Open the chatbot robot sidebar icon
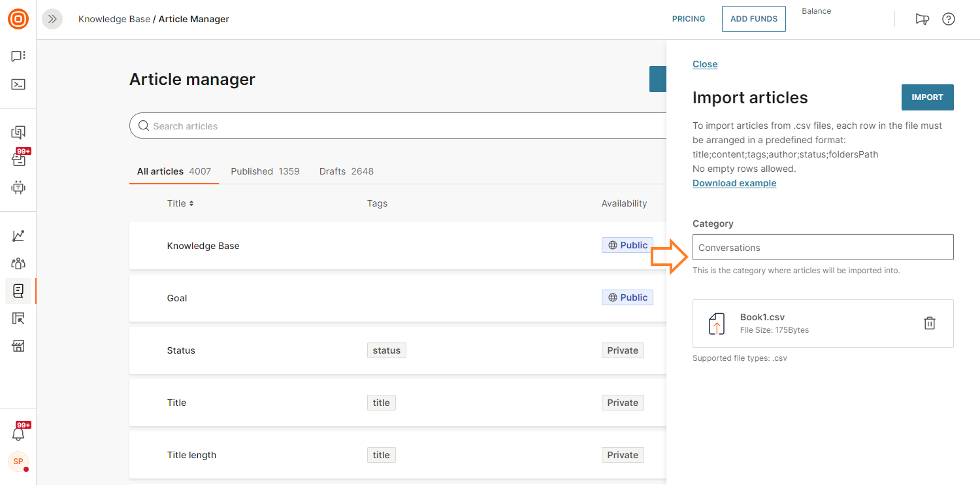The height and width of the screenshot is (485, 980). 18,188
